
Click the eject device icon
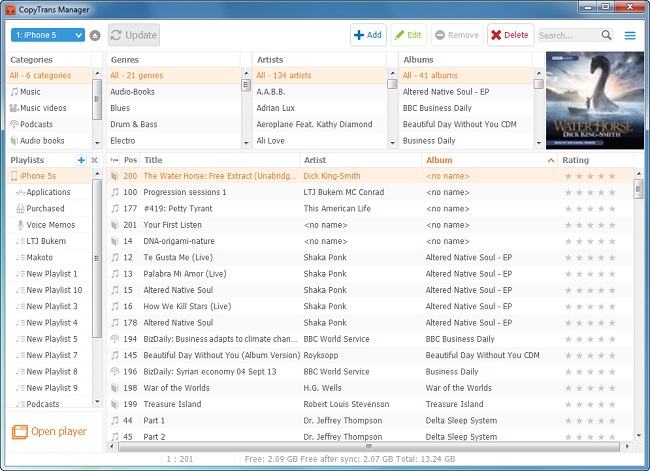click(x=95, y=36)
